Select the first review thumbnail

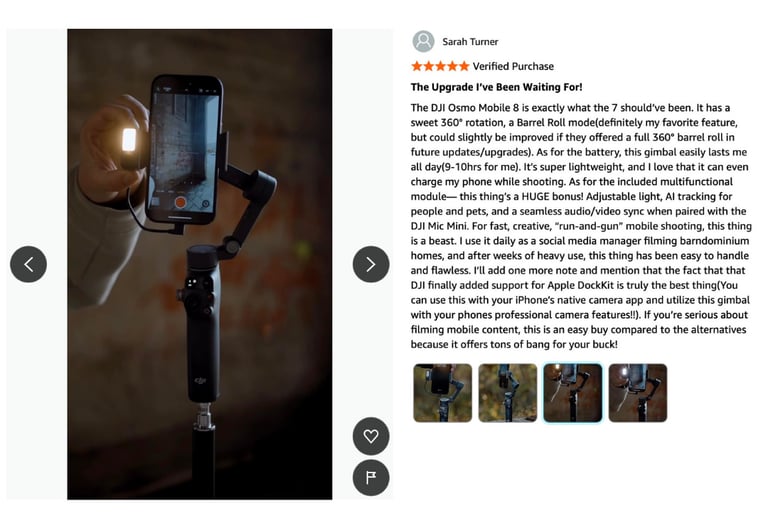point(443,393)
